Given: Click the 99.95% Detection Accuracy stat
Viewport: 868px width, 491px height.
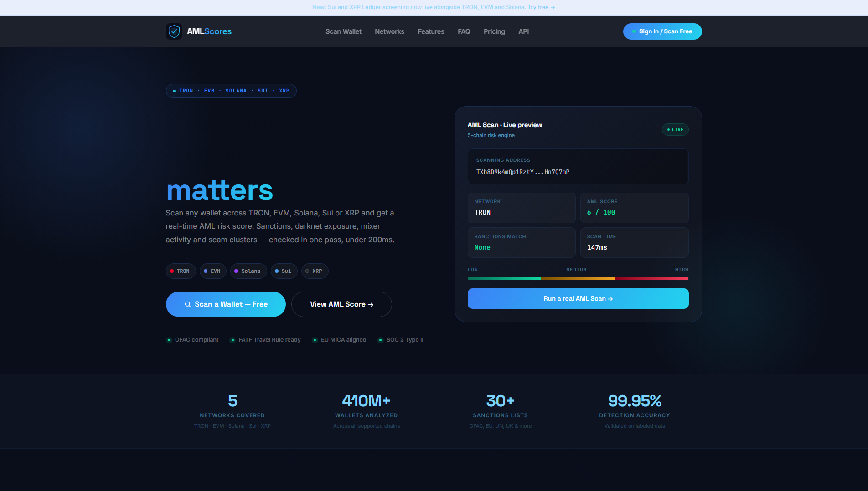Looking at the screenshot, I should 635,411.
